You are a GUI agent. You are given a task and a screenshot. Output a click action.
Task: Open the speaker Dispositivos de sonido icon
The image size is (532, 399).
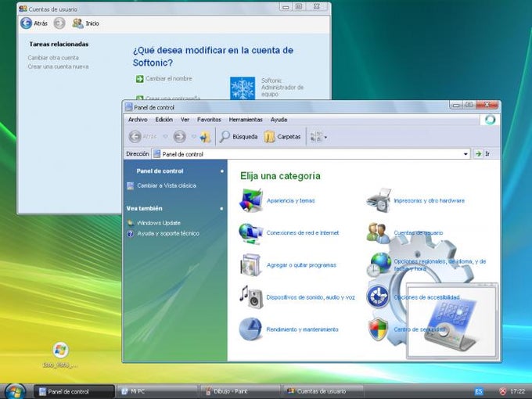(251, 297)
